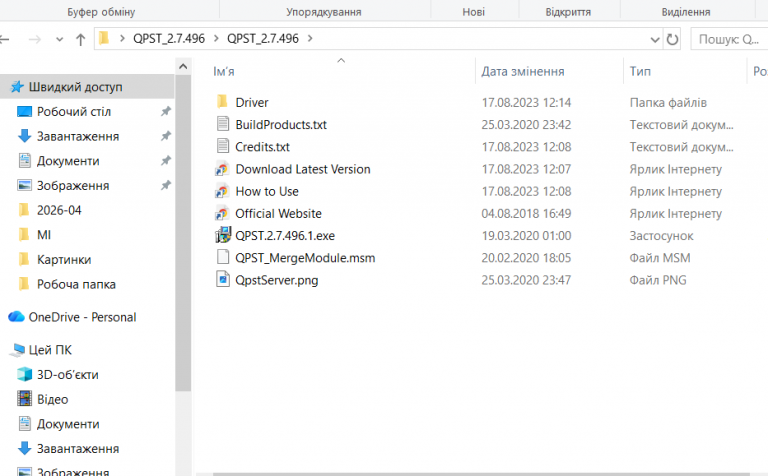
Task: Select QpstServer.png image icon
Action: pyautogui.click(x=223, y=279)
